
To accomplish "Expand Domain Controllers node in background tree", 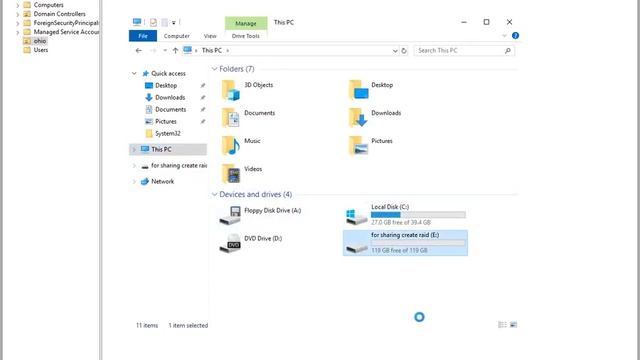I will (x=18, y=14).
